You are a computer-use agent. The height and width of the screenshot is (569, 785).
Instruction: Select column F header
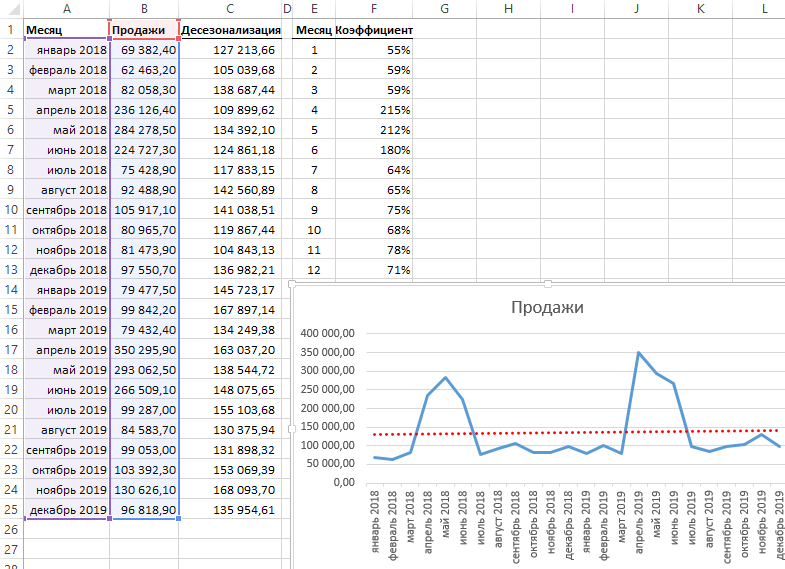coord(374,9)
